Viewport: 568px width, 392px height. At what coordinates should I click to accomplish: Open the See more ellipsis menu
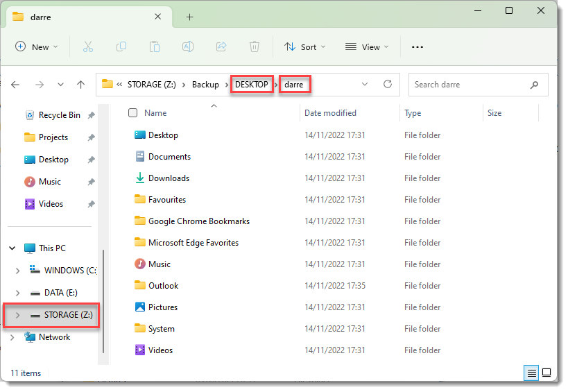[418, 47]
